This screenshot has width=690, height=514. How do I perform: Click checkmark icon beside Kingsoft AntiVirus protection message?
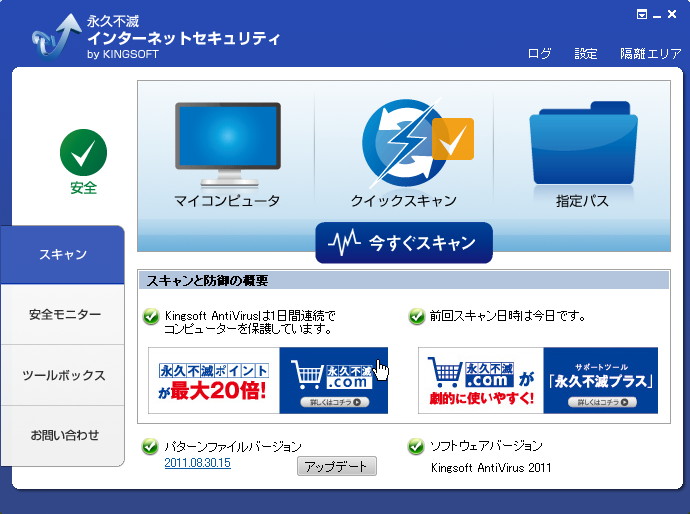[151, 316]
